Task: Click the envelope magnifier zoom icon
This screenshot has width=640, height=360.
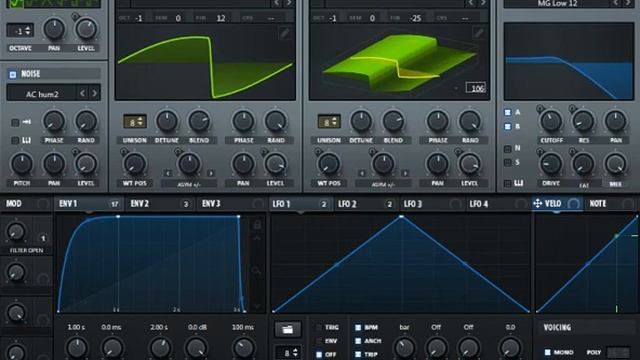Action: 256,270
